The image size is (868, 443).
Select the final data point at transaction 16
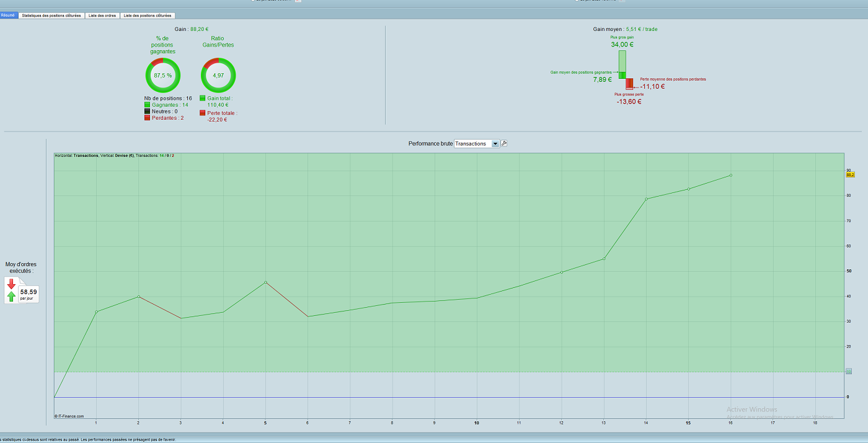pyautogui.click(x=731, y=175)
